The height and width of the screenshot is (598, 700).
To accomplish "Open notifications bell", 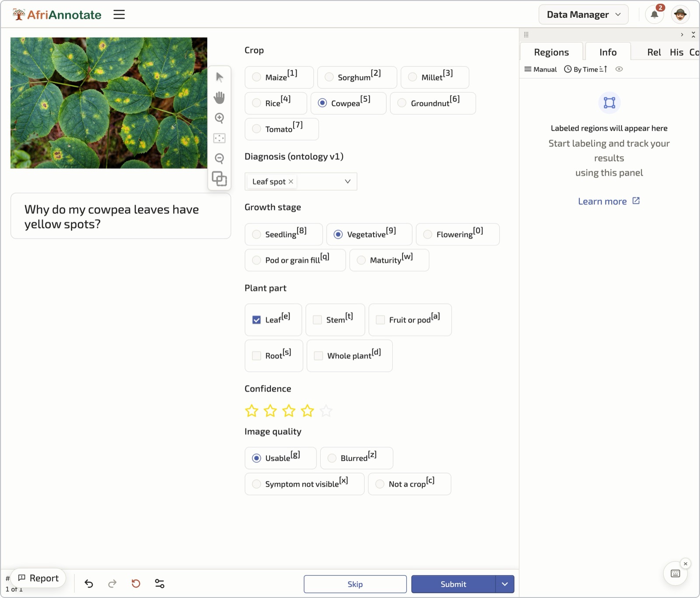I will pyautogui.click(x=654, y=14).
